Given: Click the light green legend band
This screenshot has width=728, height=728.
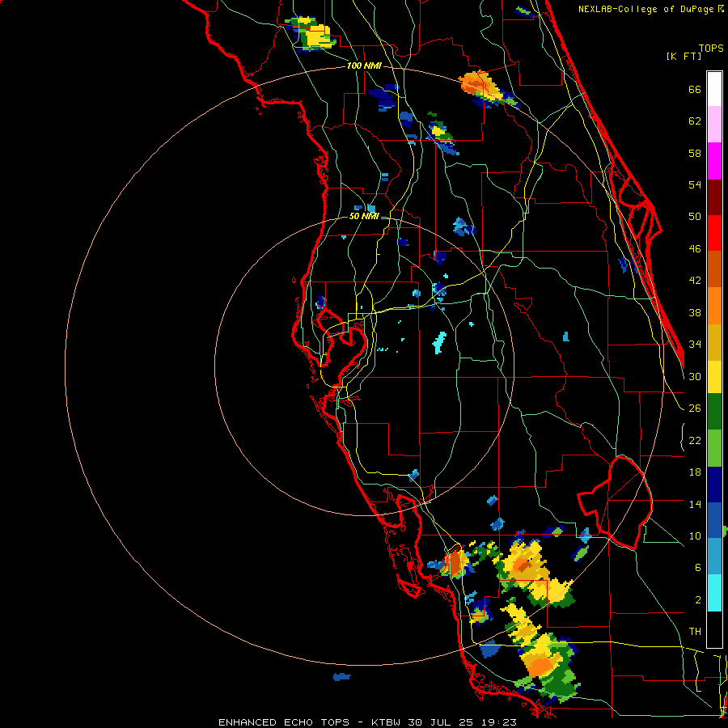Looking at the screenshot, I should (714, 448).
